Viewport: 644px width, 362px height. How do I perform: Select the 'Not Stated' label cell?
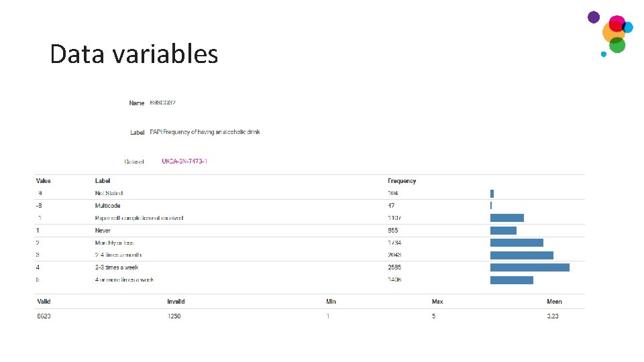109,193
